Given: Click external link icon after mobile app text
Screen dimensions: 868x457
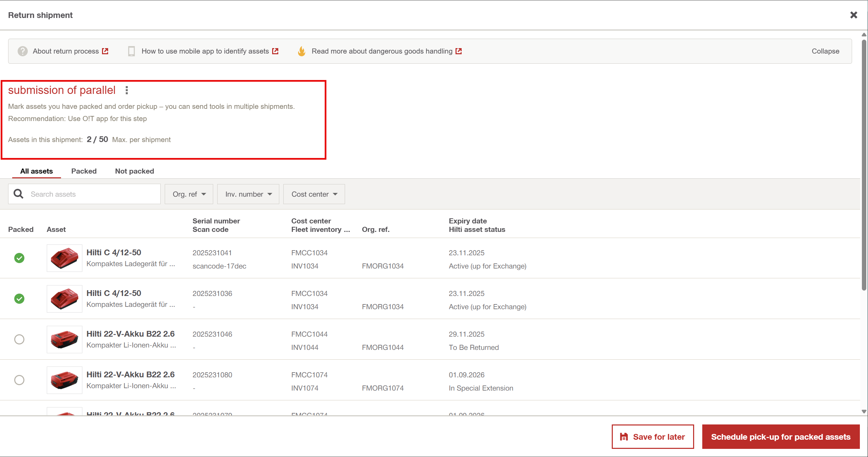Looking at the screenshot, I should point(275,51).
